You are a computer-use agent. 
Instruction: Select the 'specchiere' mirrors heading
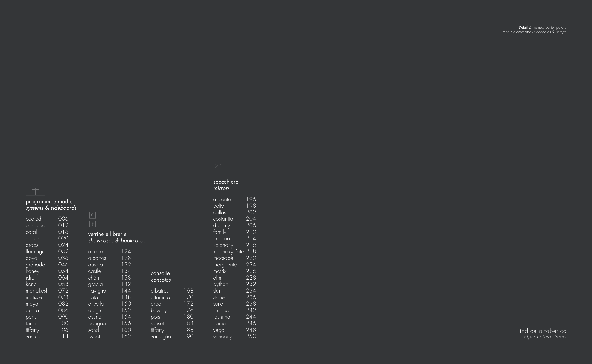pyautogui.click(x=225, y=182)
